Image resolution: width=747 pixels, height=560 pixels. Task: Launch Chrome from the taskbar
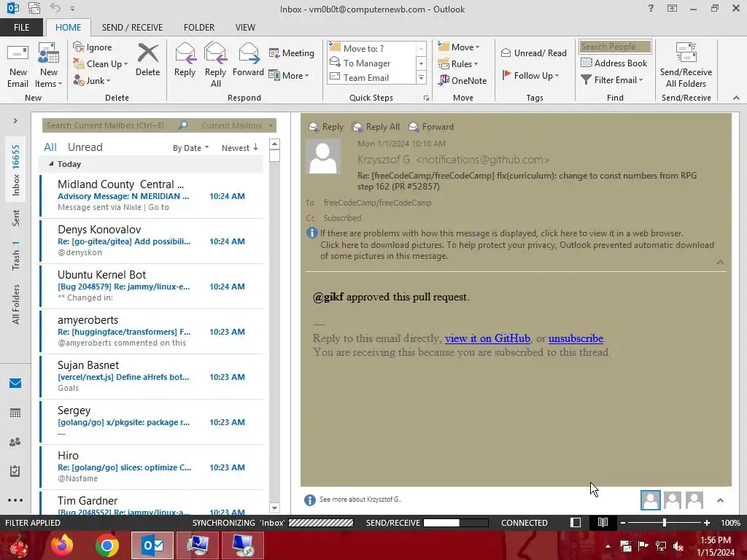point(107,545)
